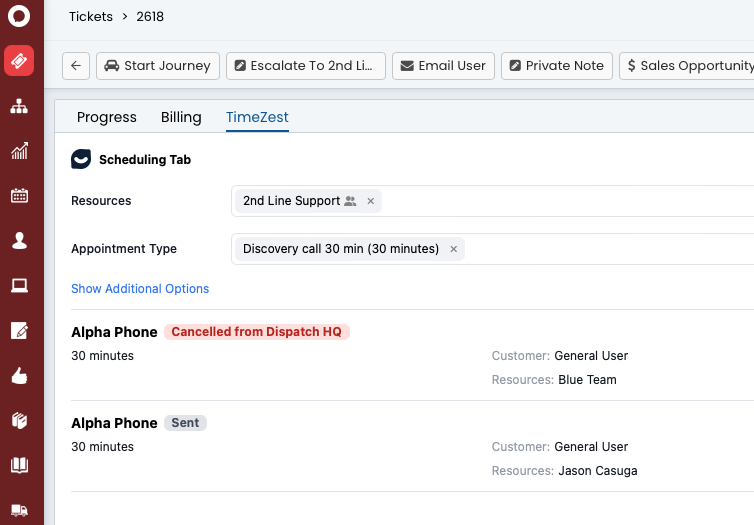Expand Show Additional Options
The width and height of the screenshot is (754, 525).
click(x=140, y=289)
